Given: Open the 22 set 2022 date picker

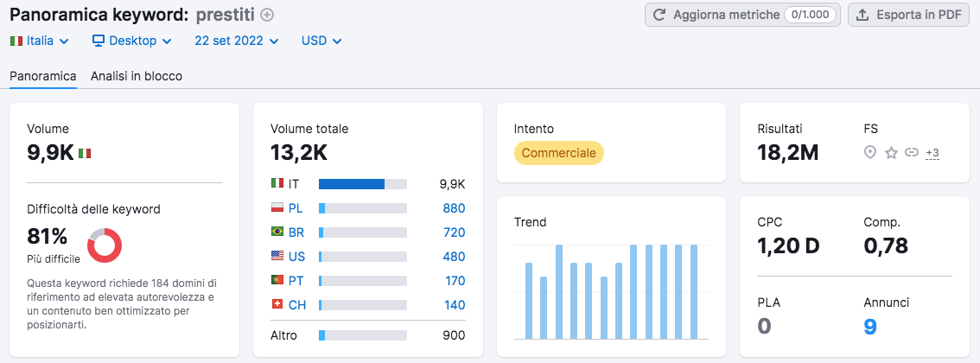Looking at the screenshot, I should pos(236,41).
